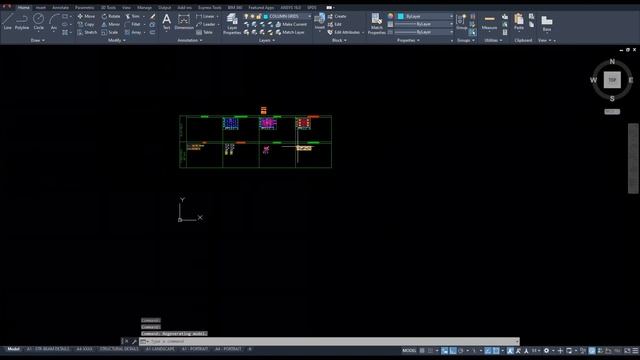
Task: Switch to the Annotate ribbon tab
Action: (60, 7)
